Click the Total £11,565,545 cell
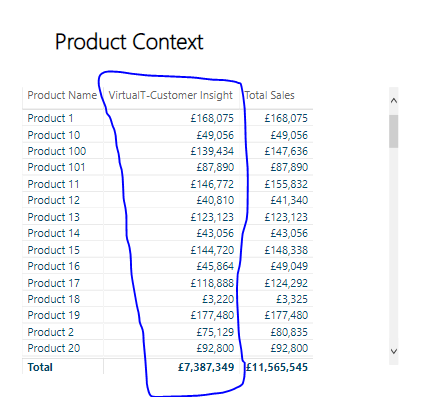This screenshot has width=422, height=397. point(277,367)
